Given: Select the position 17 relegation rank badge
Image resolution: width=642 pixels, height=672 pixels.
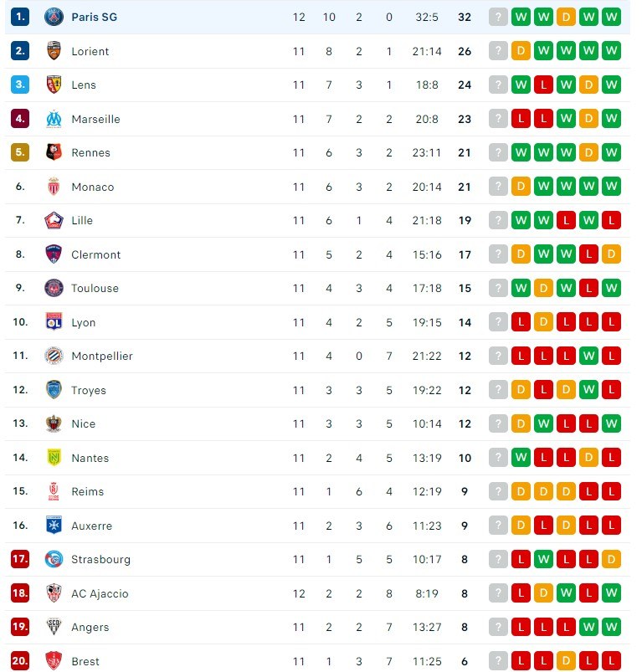Looking at the screenshot, I should [20, 559].
